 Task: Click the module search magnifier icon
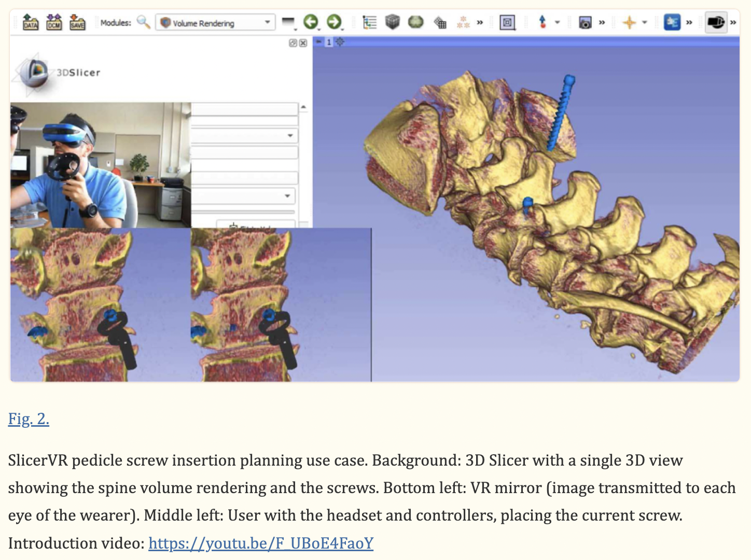tap(143, 22)
